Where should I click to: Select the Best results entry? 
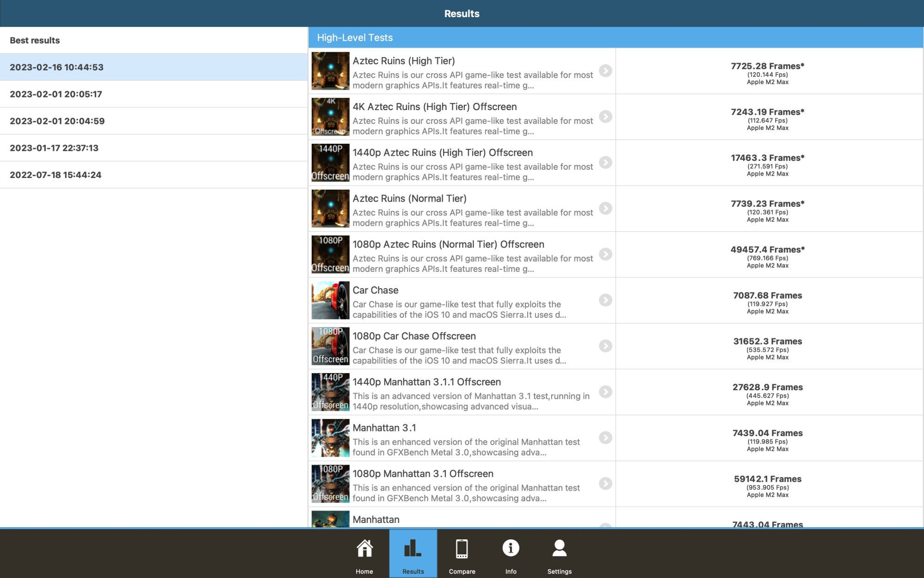click(x=35, y=40)
